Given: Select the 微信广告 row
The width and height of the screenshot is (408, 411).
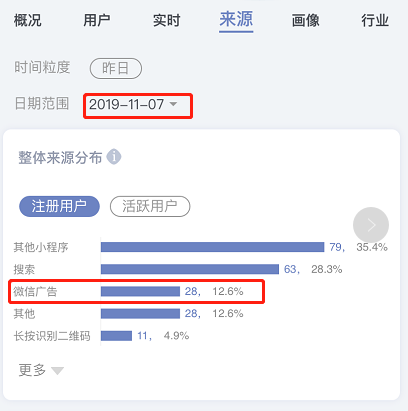Looking at the screenshot, I should pyautogui.click(x=137, y=292).
